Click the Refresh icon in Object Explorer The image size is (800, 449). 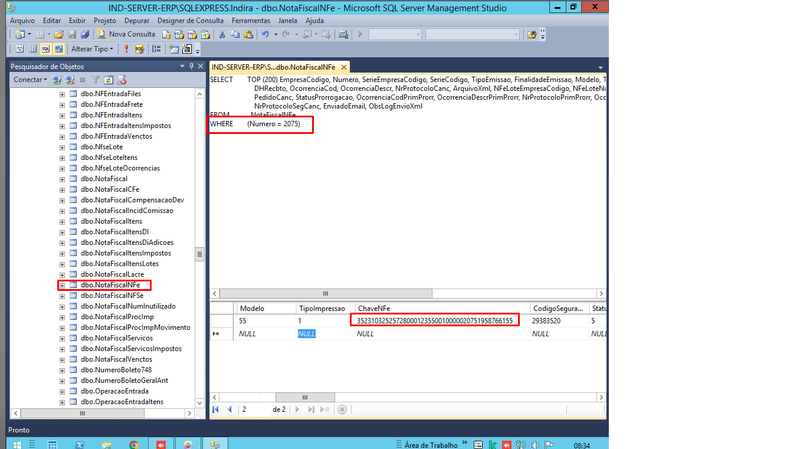click(108, 80)
